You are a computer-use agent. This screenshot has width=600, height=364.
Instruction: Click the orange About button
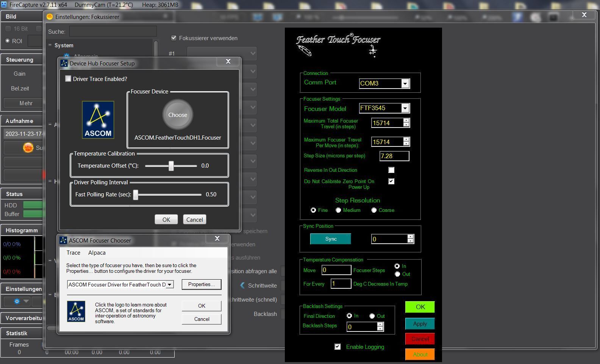(420, 355)
